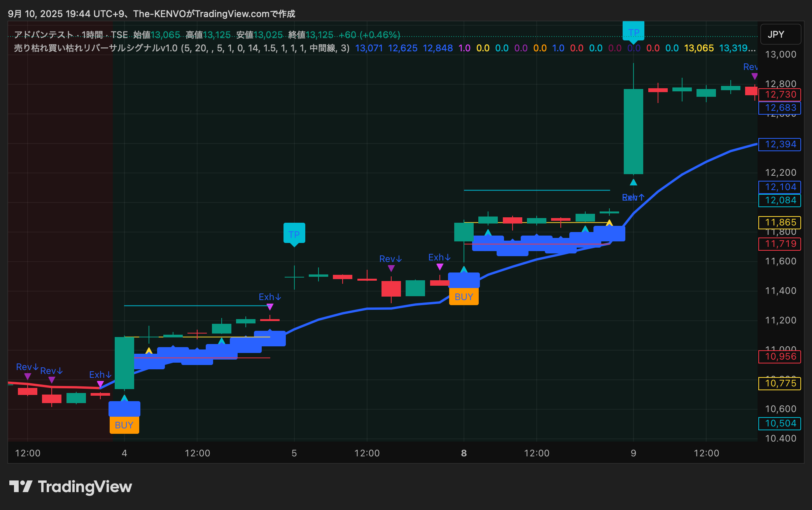Click the cyan TP marker near day 5
The image size is (812, 510).
(x=294, y=234)
